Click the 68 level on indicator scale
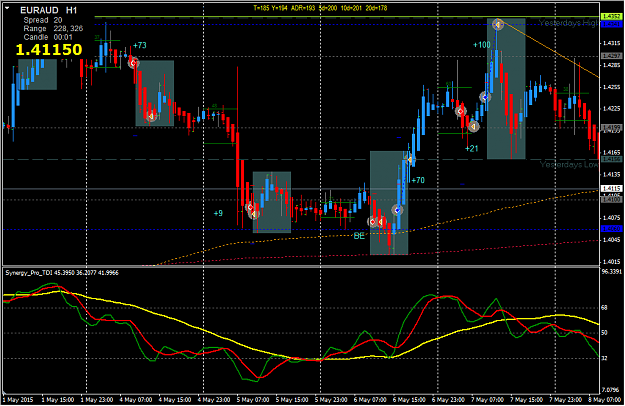The height and width of the screenshot is (406, 625). 604,308
